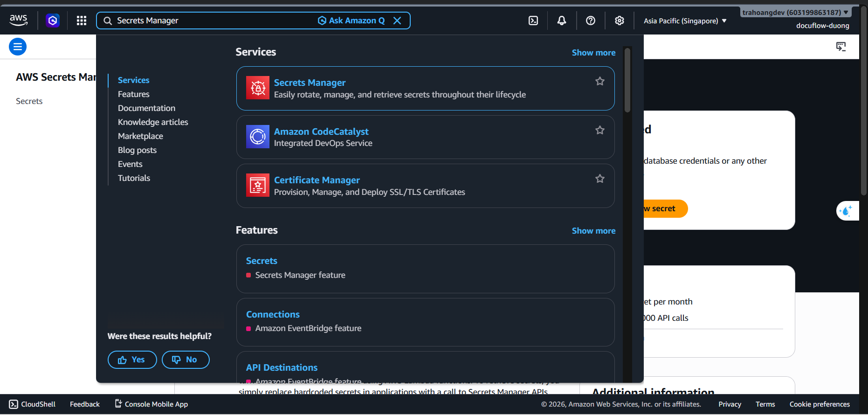Clear the search with the X icon
This screenshot has height=415, width=868.
pos(397,21)
